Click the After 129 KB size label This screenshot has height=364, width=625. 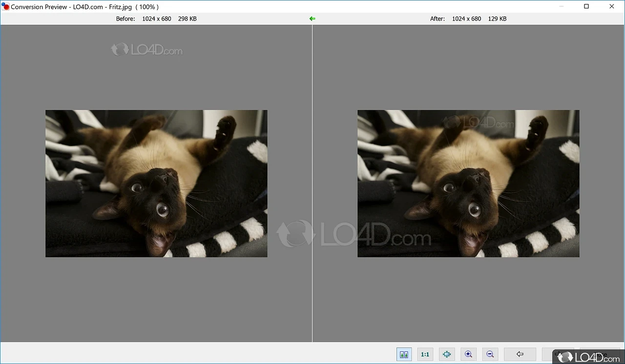point(497,19)
